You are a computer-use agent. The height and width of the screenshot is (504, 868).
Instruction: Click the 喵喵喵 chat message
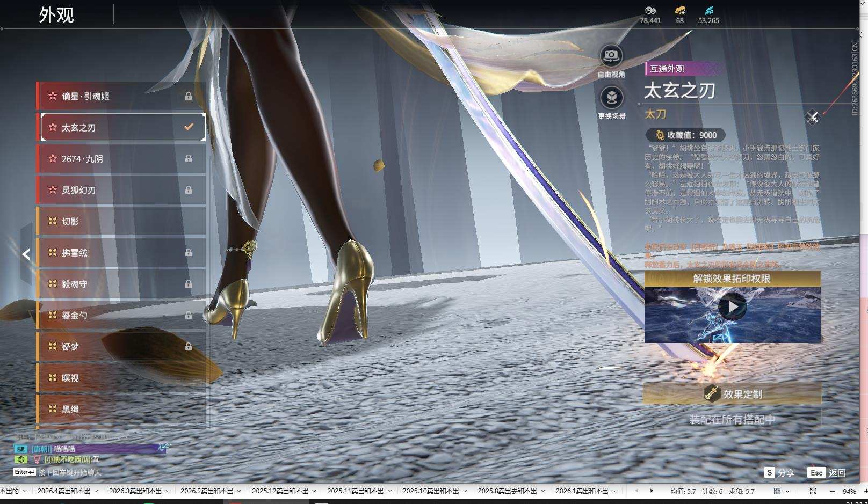(x=64, y=449)
